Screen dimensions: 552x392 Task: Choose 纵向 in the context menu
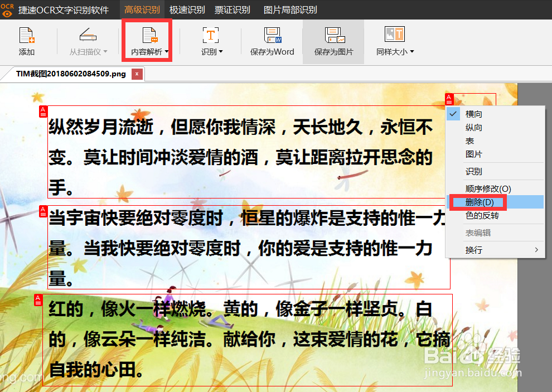(495, 128)
